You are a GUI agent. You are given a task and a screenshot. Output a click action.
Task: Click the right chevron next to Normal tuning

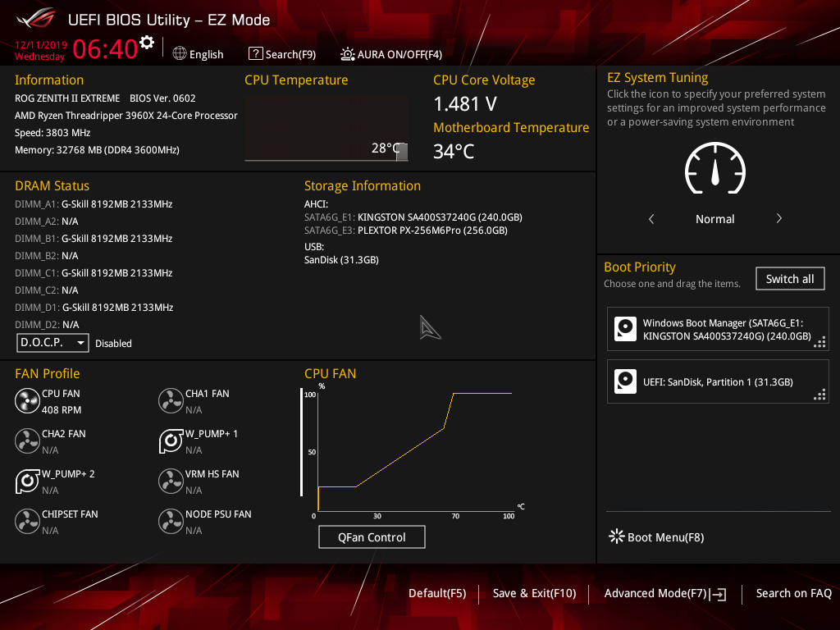(x=778, y=218)
